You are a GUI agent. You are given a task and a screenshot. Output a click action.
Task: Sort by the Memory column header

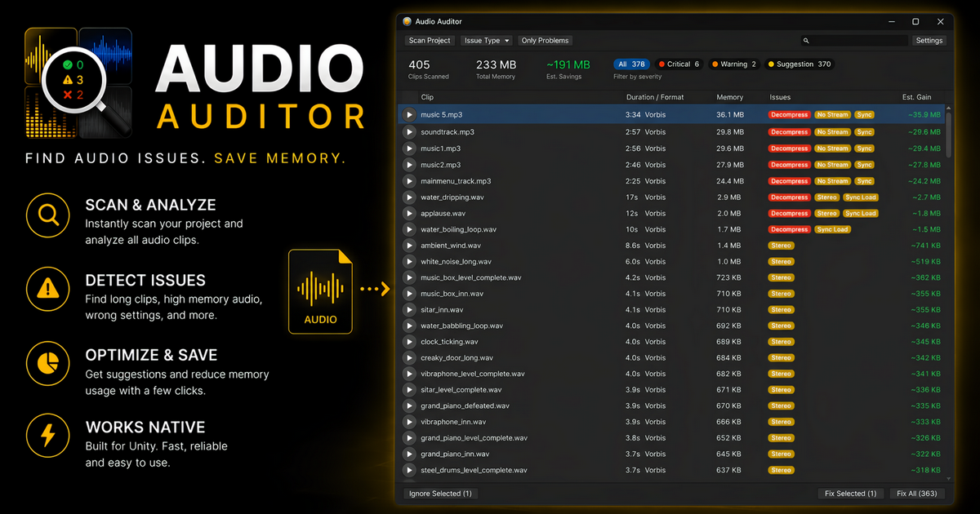tap(730, 97)
